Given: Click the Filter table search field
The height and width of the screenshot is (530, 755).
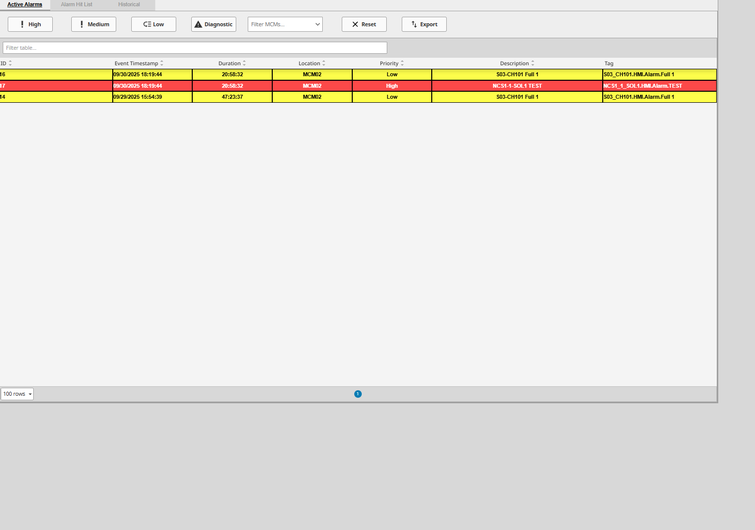Looking at the screenshot, I should click(194, 48).
